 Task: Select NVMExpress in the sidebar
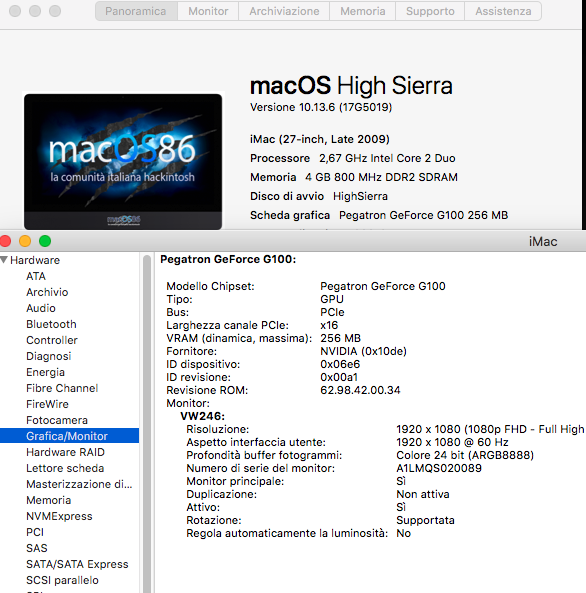point(59,516)
